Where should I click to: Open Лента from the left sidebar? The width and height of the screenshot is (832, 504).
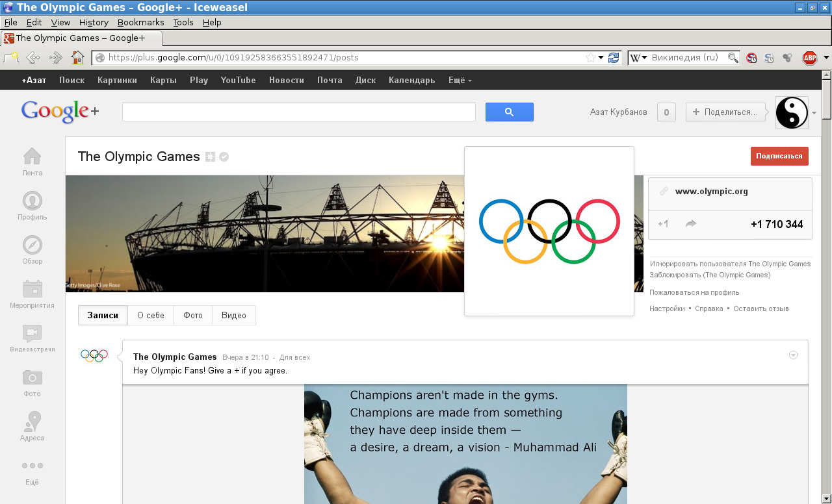32,162
